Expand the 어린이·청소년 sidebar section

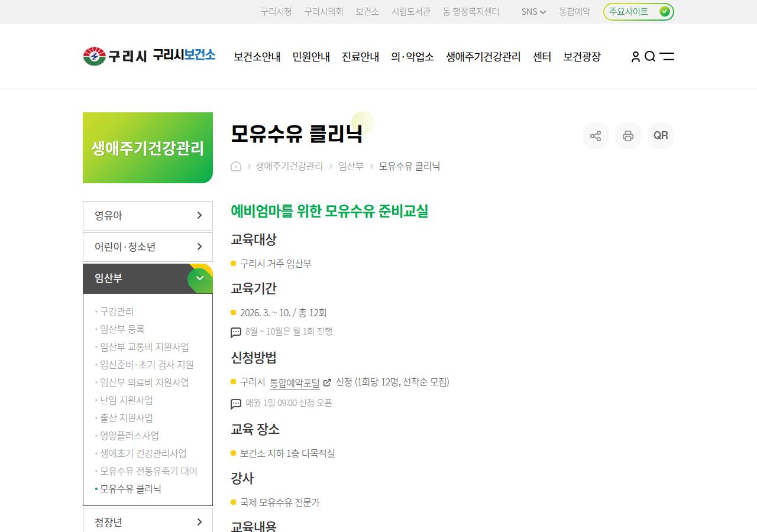click(148, 247)
